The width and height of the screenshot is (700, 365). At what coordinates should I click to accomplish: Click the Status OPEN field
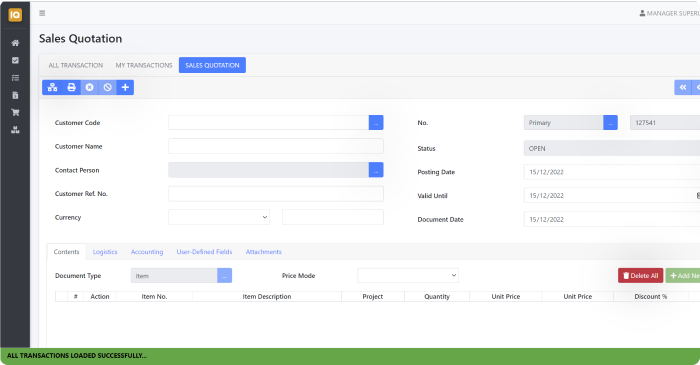(612, 149)
